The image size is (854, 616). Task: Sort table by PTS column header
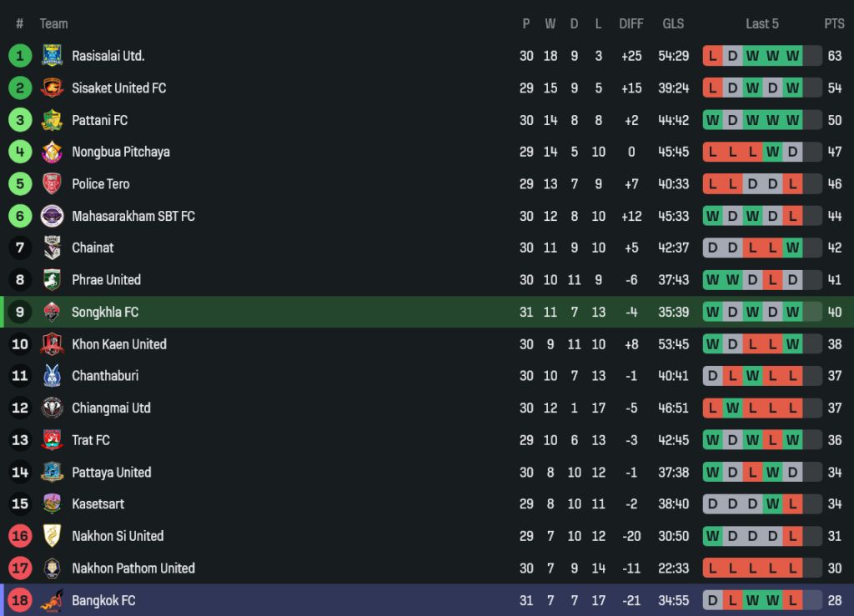pos(834,23)
